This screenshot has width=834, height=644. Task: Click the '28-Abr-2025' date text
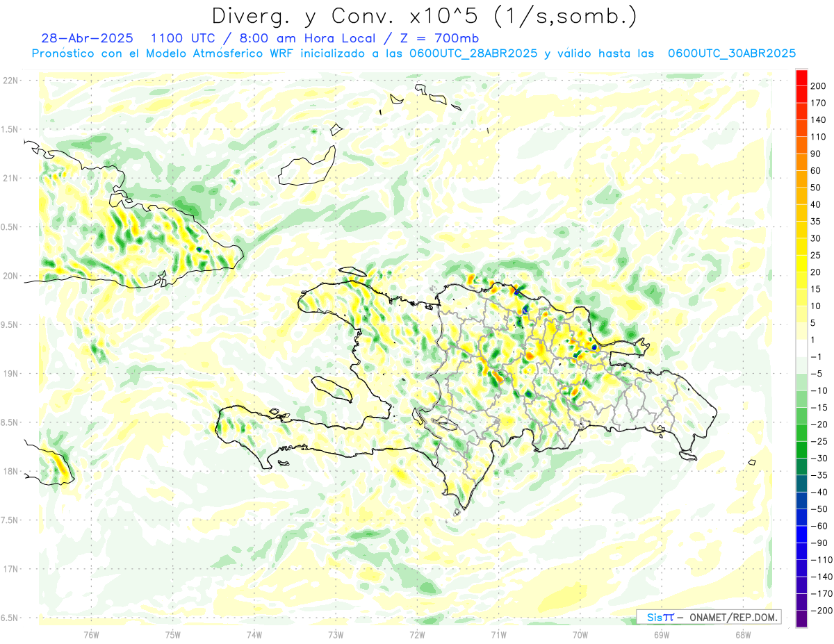pos(87,38)
